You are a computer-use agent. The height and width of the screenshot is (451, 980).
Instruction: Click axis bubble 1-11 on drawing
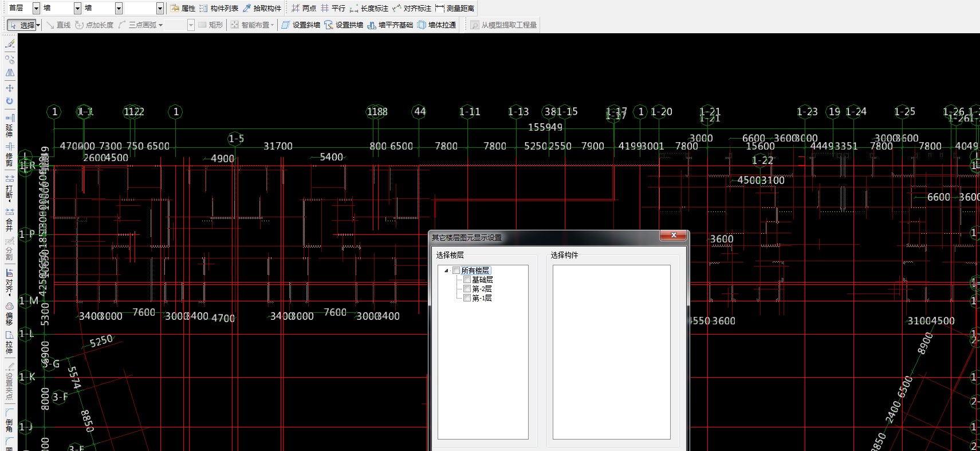click(x=470, y=112)
